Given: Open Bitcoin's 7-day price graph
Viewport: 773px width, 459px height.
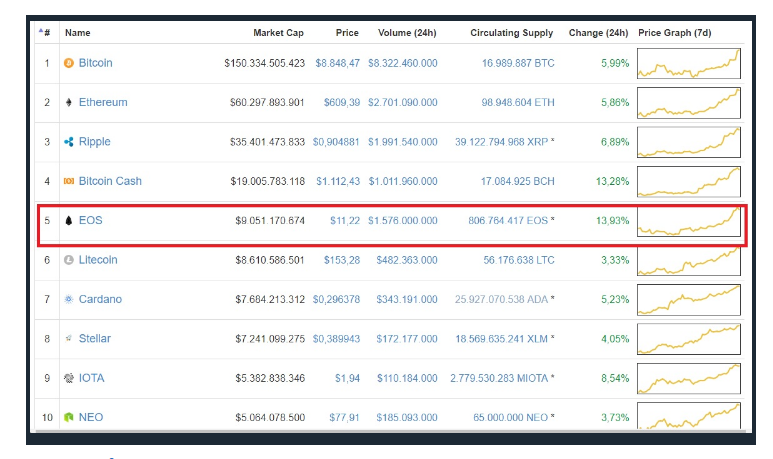Looking at the screenshot, I should pos(689,63).
